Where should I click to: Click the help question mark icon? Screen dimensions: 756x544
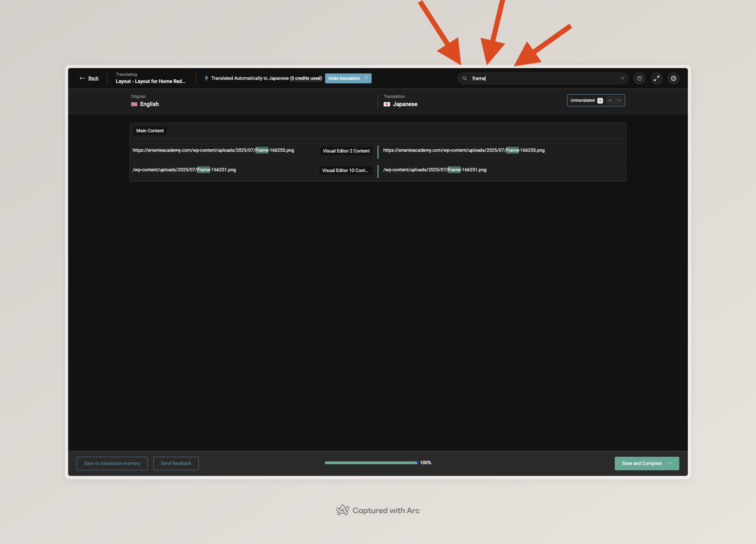(x=639, y=78)
